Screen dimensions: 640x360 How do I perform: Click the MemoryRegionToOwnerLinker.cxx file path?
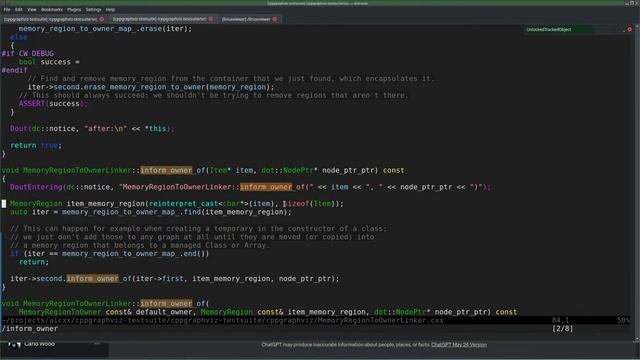(x=223, y=320)
